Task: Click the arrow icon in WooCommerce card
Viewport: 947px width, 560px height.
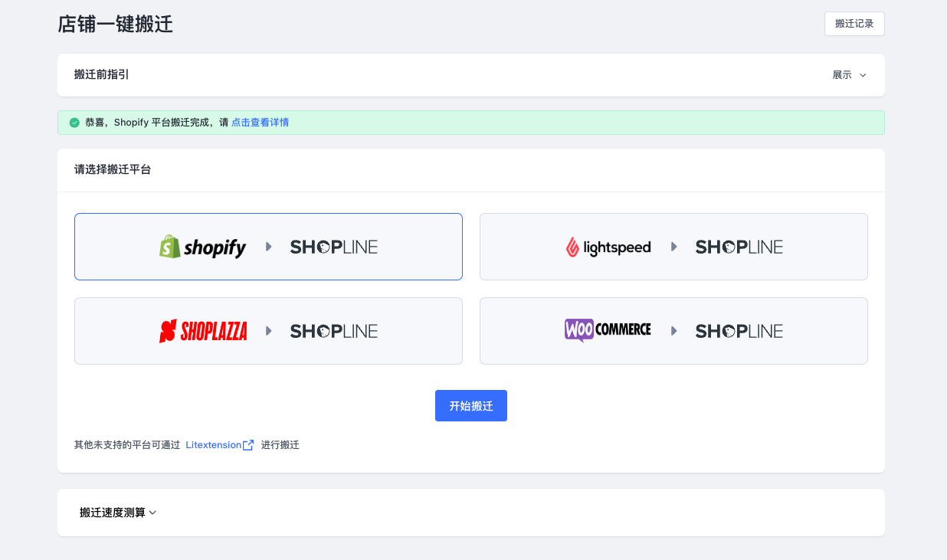Action: [x=674, y=331]
